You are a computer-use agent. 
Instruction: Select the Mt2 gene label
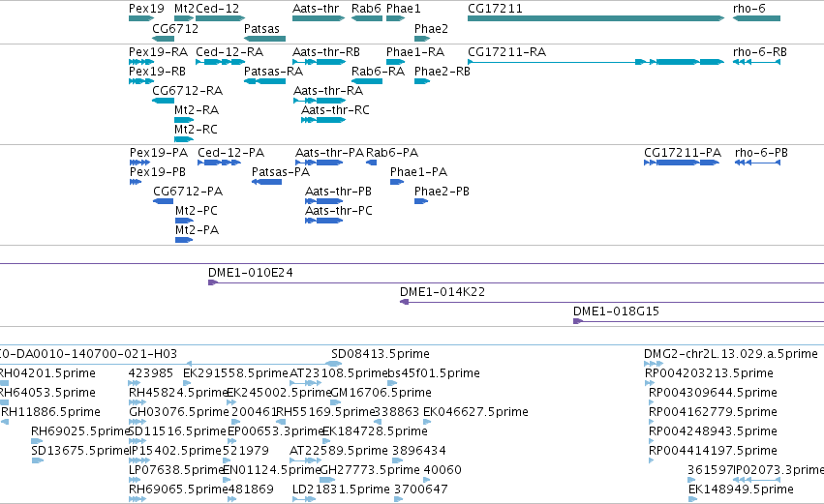click(184, 9)
